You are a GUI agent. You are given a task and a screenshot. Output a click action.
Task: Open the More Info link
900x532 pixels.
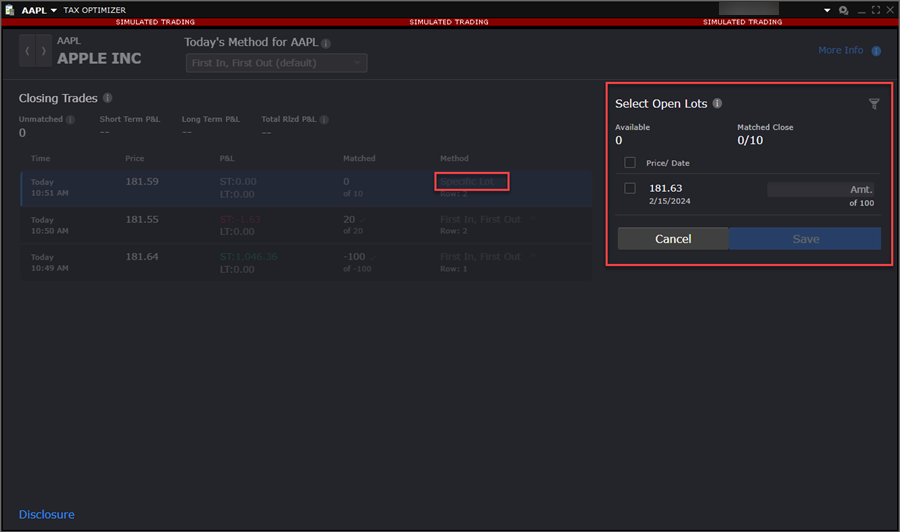pos(840,51)
